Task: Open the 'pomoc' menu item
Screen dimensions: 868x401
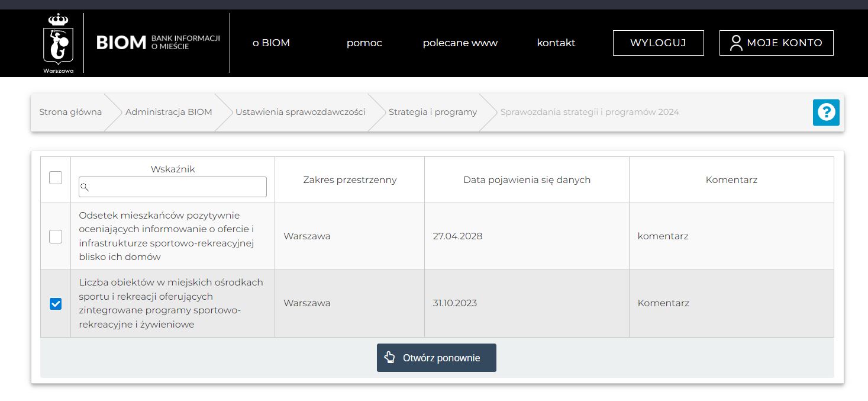Action: 364,43
